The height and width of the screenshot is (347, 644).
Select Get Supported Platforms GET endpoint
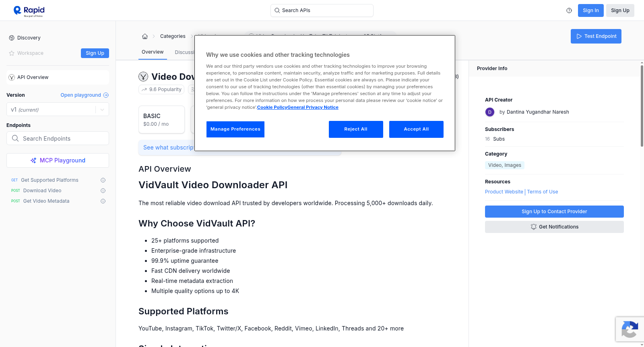50,180
